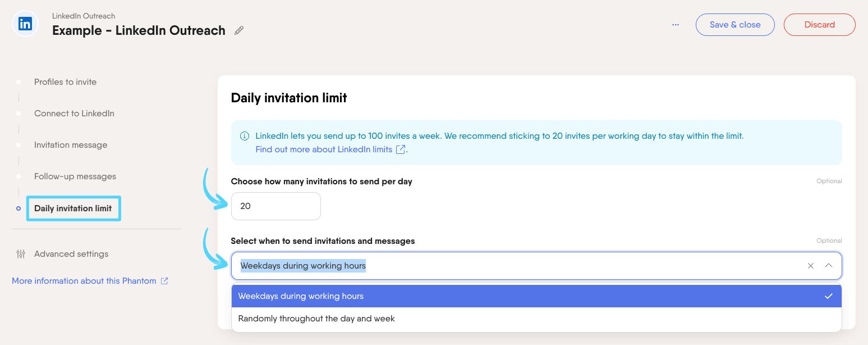Click the Advanced settings sliders icon
868x345 pixels.
[x=21, y=254]
